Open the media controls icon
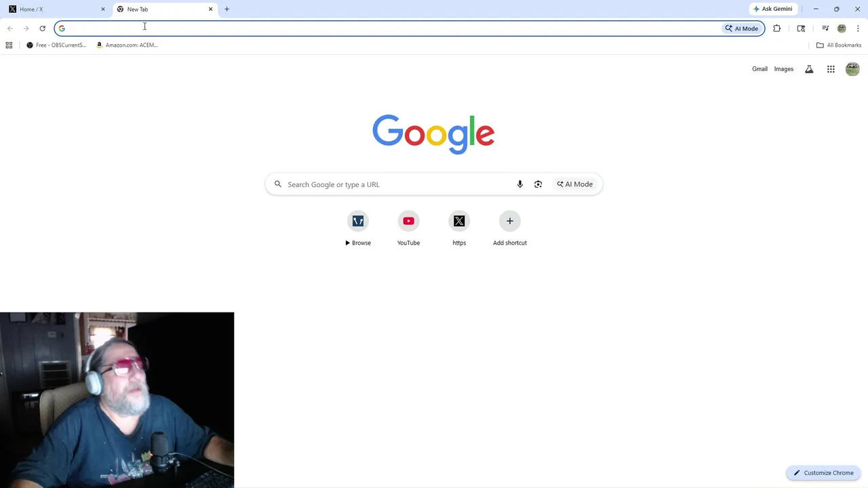This screenshot has width=868, height=488. [825, 28]
